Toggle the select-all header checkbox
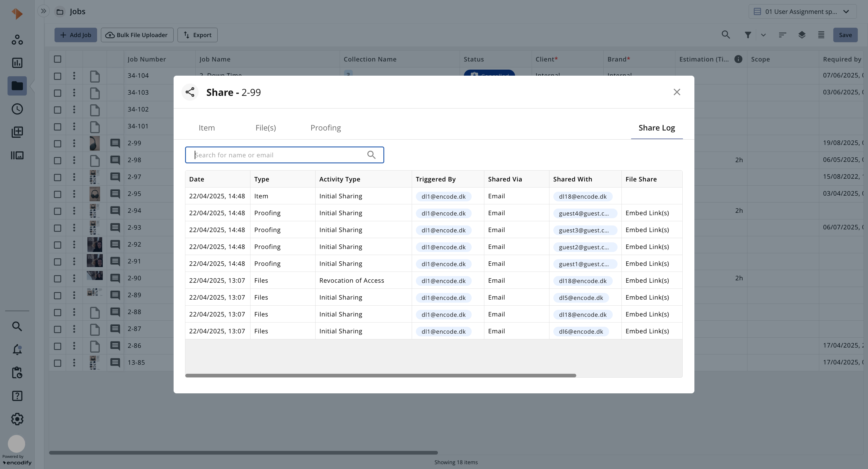Screen dimensions: 868x469 [x=58, y=59]
